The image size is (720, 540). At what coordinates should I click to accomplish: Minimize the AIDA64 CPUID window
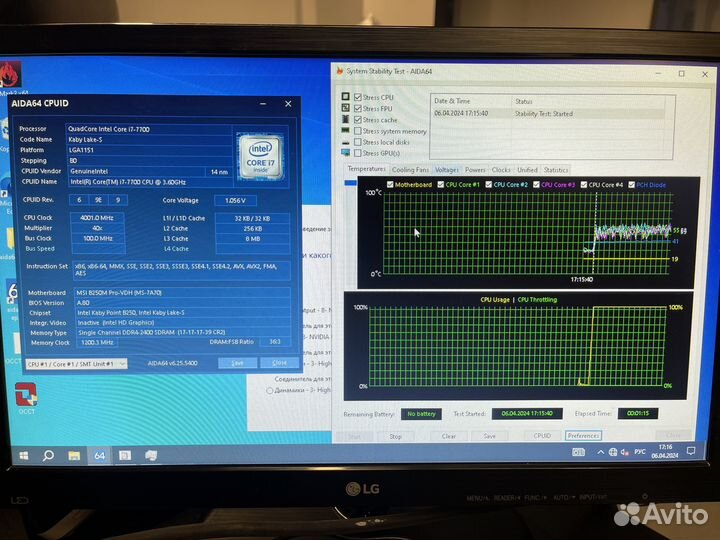pos(263,104)
